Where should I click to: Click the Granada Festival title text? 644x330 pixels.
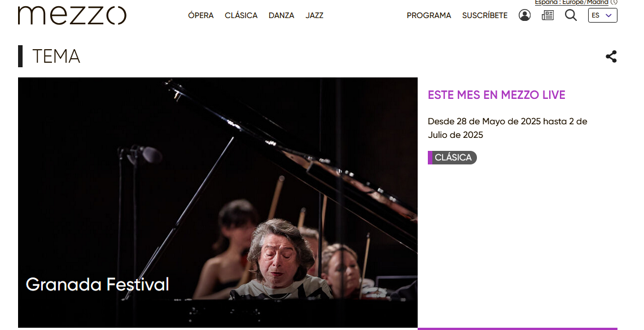pyautogui.click(x=97, y=284)
